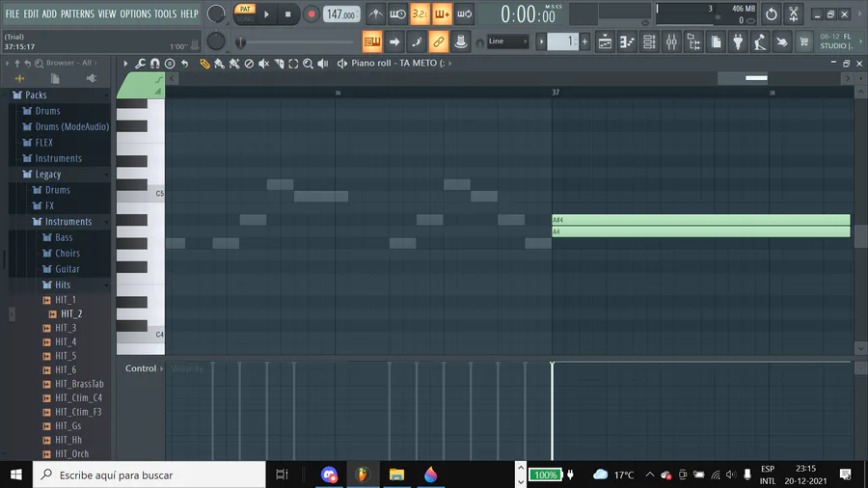Image resolution: width=868 pixels, height=488 pixels.
Task: Select the HIT_BrassTab sample
Action: pyautogui.click(x=79, y=384)
